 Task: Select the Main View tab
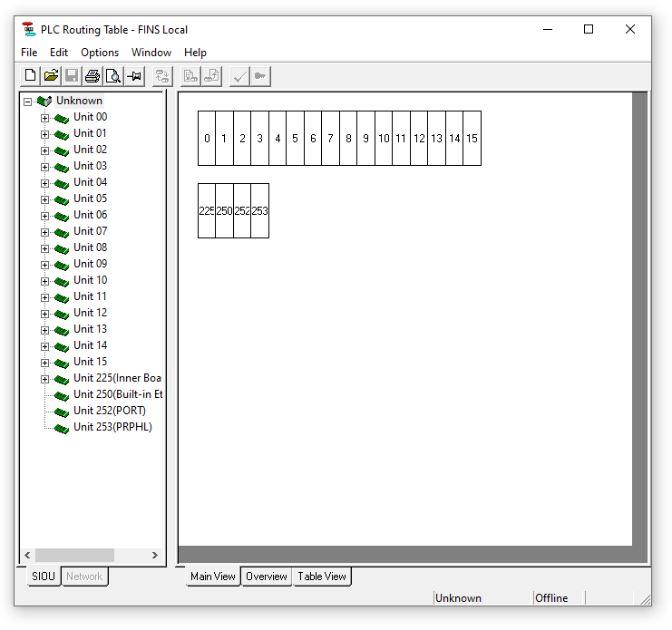[x=213, y=576]
